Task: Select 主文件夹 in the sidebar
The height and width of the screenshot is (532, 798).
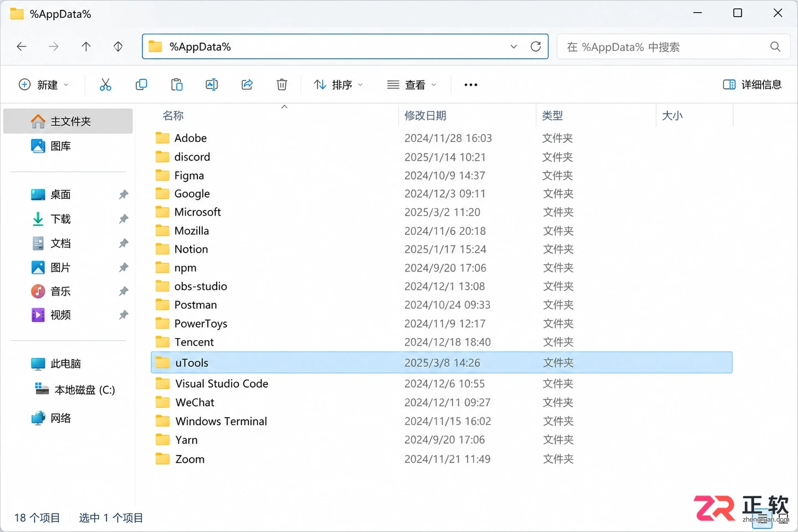Action: 68,121
